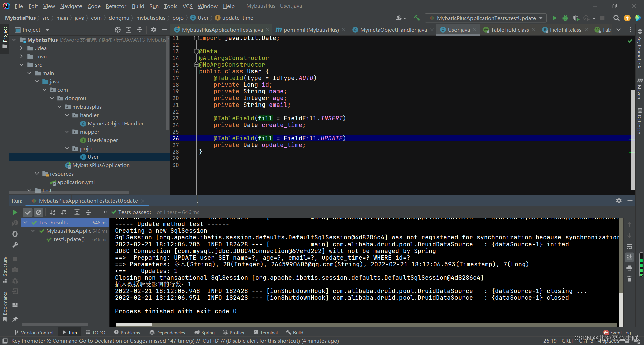Rerun tests with the run panel play icon
The image size is (644, 345).
[15, 212]
